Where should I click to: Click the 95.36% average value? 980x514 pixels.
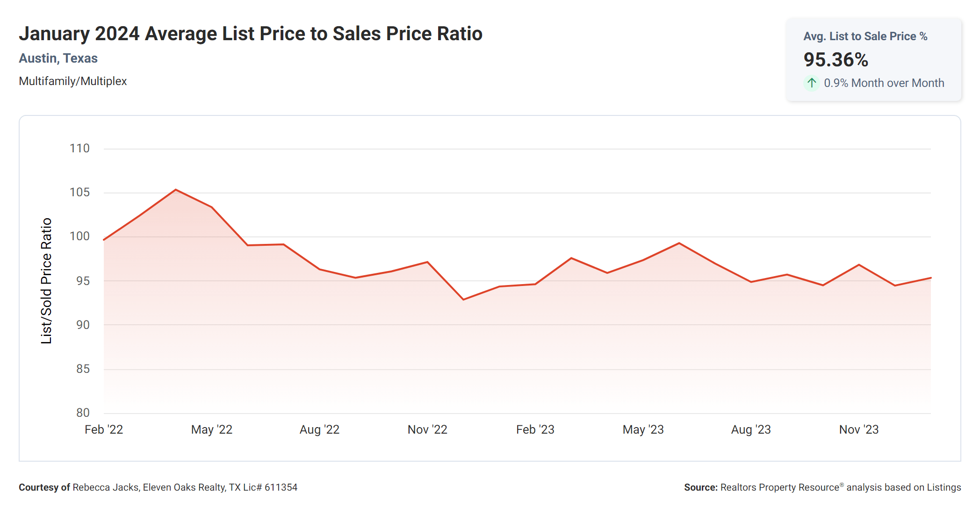pos(836,60)
